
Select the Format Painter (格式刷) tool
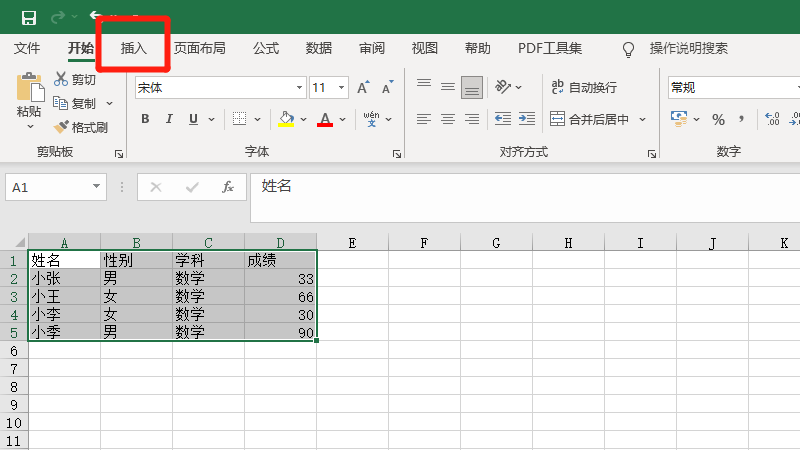pos(81,127)
